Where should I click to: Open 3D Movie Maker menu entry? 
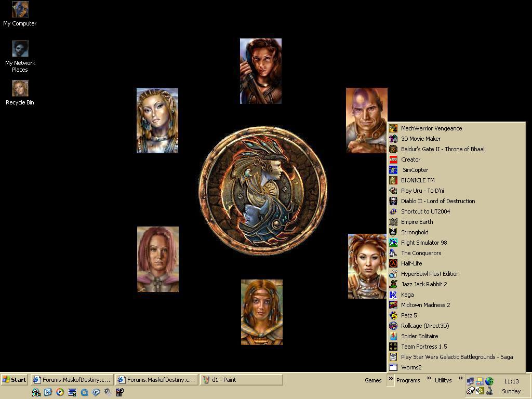click(x=456, y=139)
